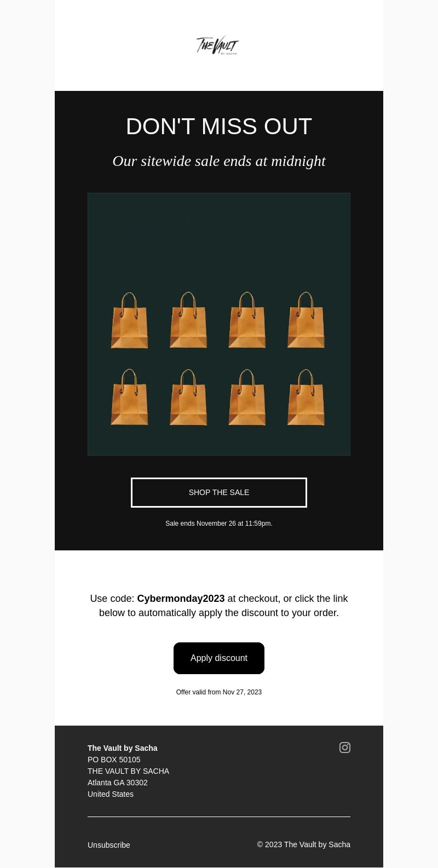Select the Atlanta GA 30302 address line

118,783
